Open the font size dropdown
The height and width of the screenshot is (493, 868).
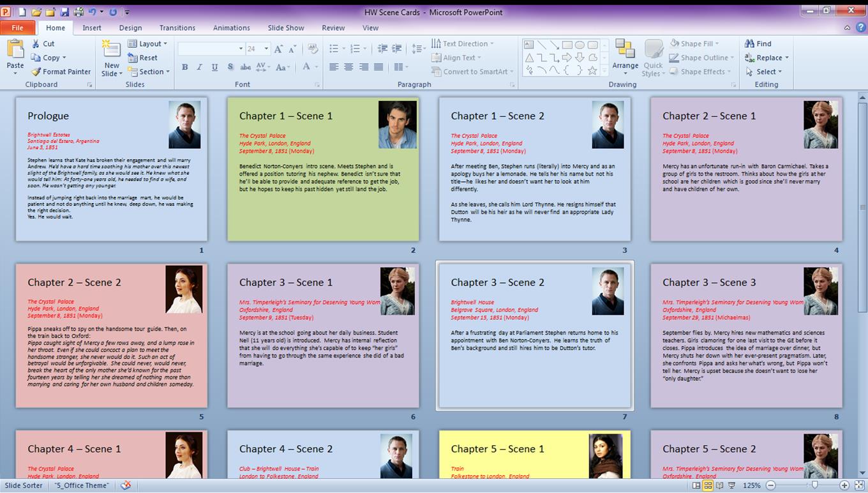tap(266, 49)
